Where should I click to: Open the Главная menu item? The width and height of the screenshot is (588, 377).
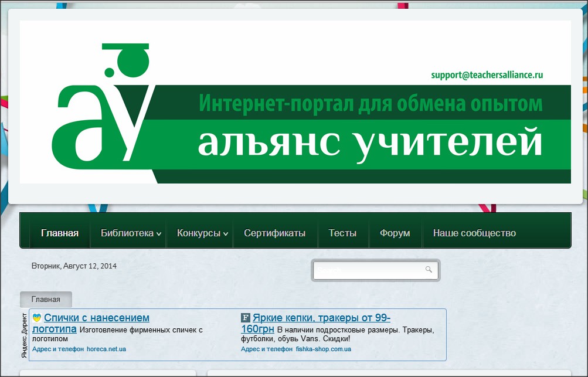point(60,233)
